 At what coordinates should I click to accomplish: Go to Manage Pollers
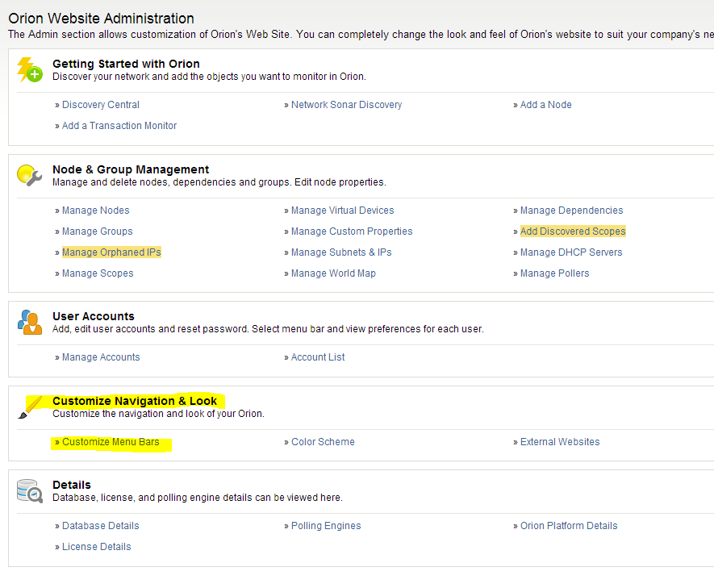[x=554, y=273]
